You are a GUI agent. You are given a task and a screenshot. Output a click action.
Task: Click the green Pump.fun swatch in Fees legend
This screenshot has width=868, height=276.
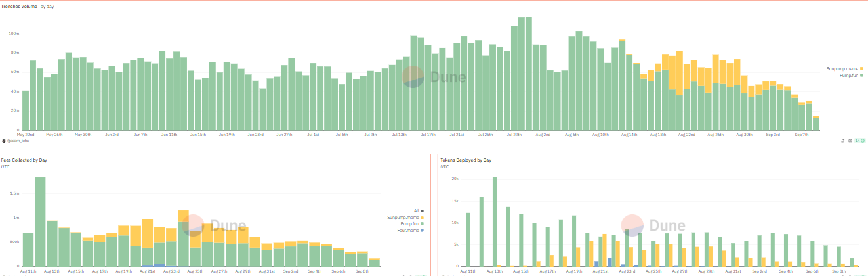422,223
